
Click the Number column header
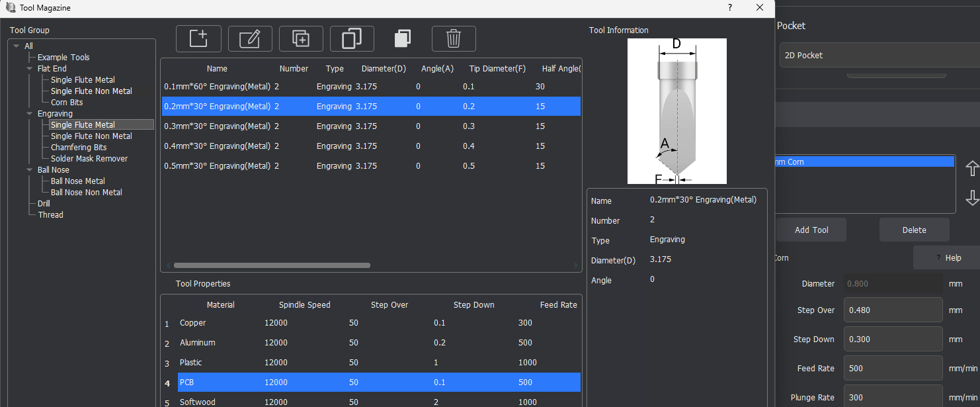coord(294,69)
